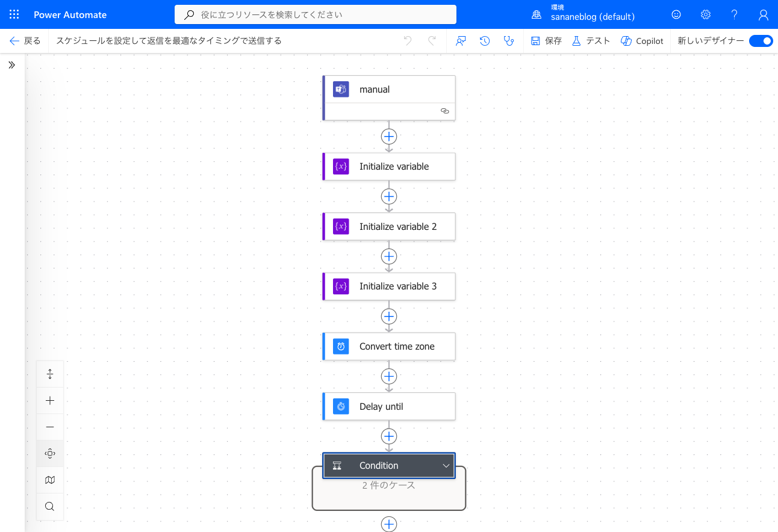Click the variable icon on Initialize variable 3
This screenshot has height=532, width=778.
pos(341,286)
